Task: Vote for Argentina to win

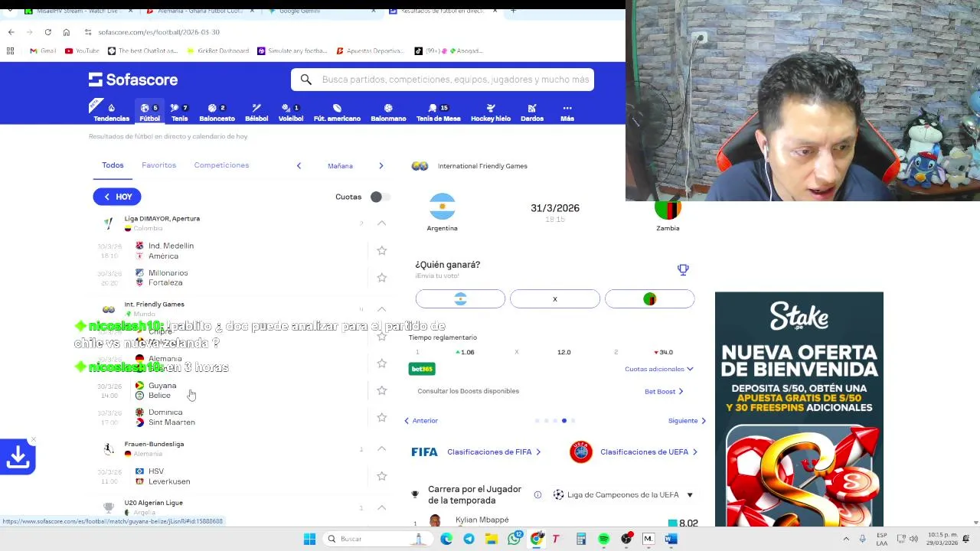Action: pos(460,299)
